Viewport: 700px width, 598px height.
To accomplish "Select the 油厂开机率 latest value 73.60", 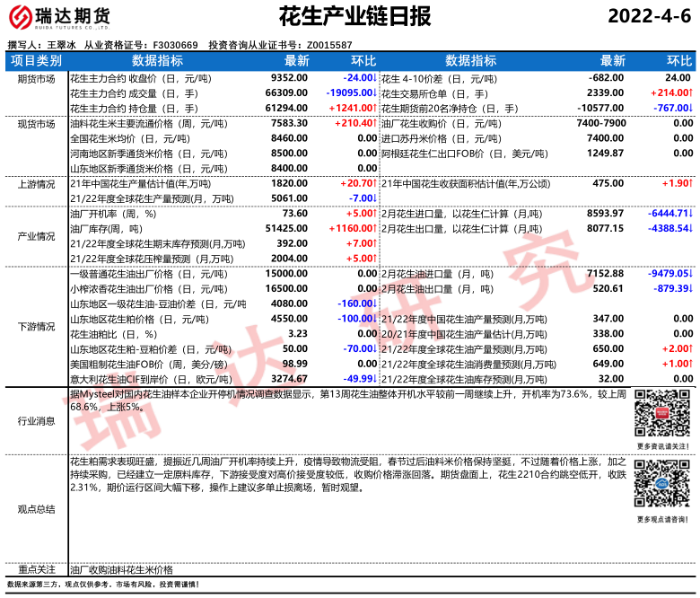I will [294, 214].
